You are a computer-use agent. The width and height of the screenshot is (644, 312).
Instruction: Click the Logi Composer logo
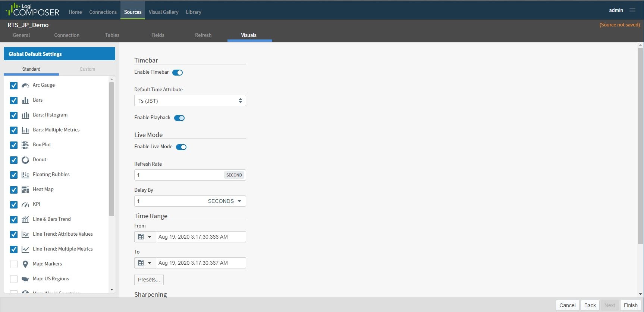pos(32,10)
